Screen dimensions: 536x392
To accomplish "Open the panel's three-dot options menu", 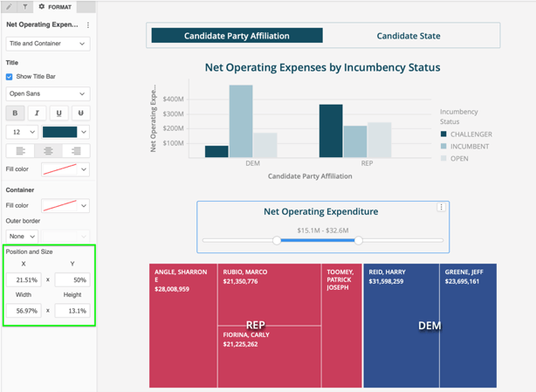I will coord(88,25).
